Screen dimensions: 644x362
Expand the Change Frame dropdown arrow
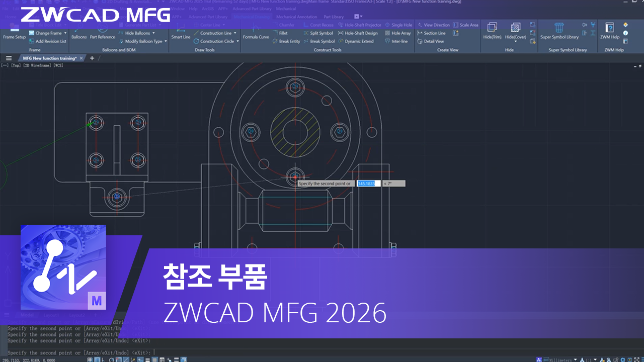[x=65, y=33]
